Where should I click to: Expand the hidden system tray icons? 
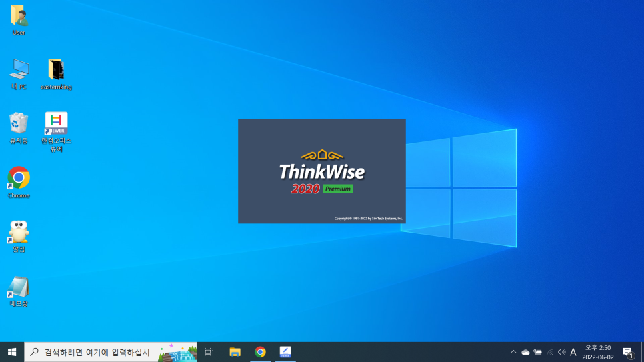click(513, 352)
